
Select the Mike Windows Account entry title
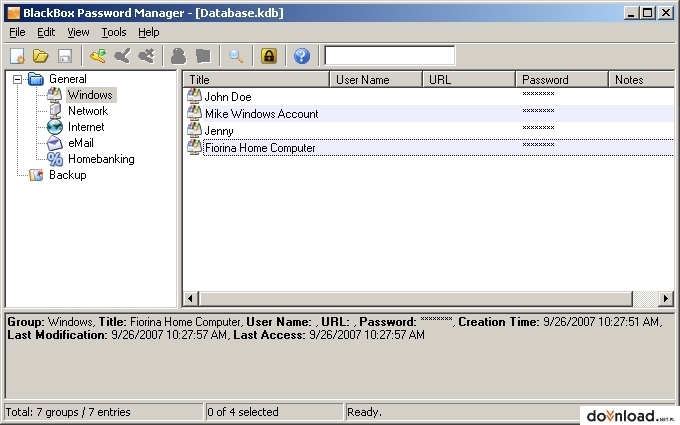coord(262,114)
